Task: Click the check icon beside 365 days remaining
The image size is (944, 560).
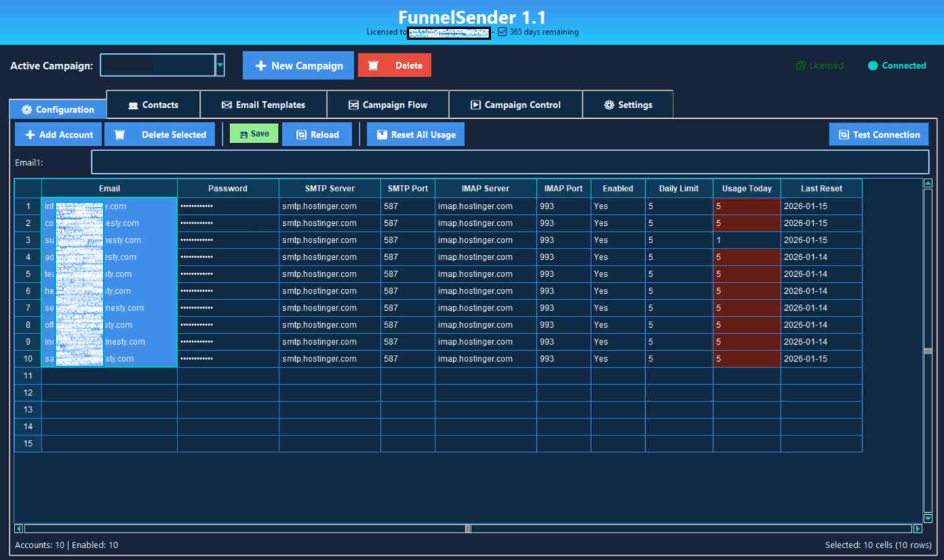Action: pos(502,31)
